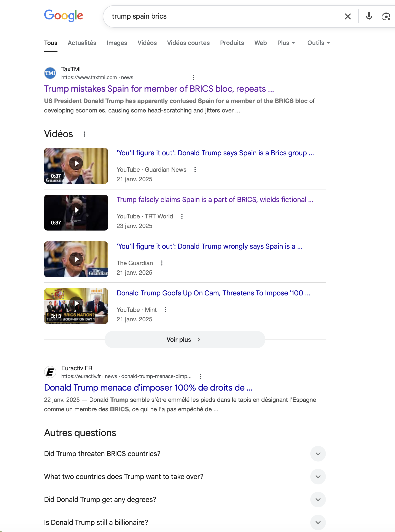Open options for TRT World video
The image size is (395, 532).
(x=182, y=216)
